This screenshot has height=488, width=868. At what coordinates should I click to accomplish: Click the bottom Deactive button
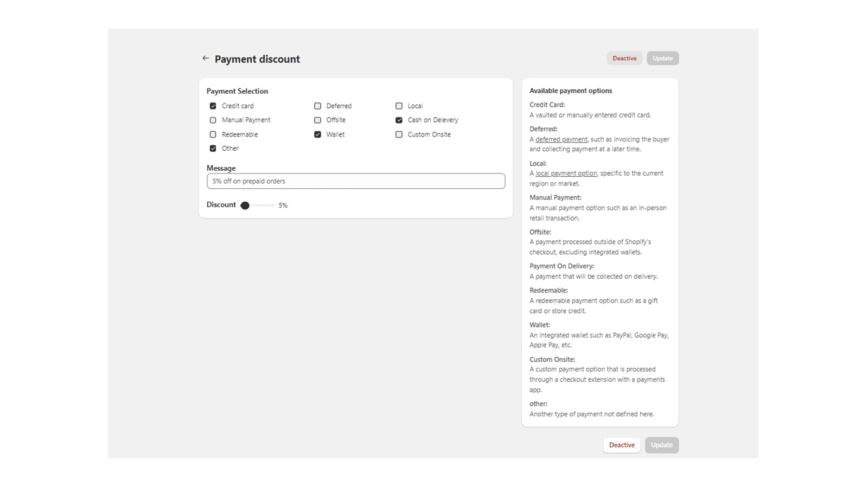tap(622, 445)
